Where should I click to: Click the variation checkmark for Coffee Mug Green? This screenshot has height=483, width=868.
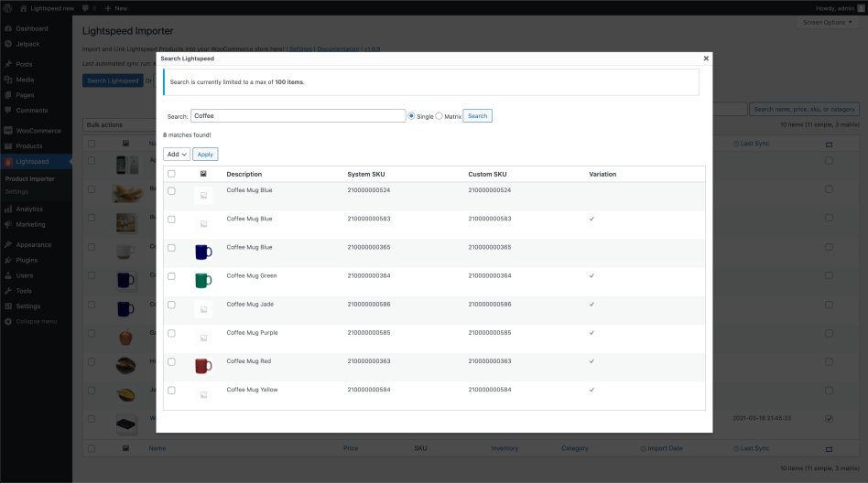click(x=591, y=275)
